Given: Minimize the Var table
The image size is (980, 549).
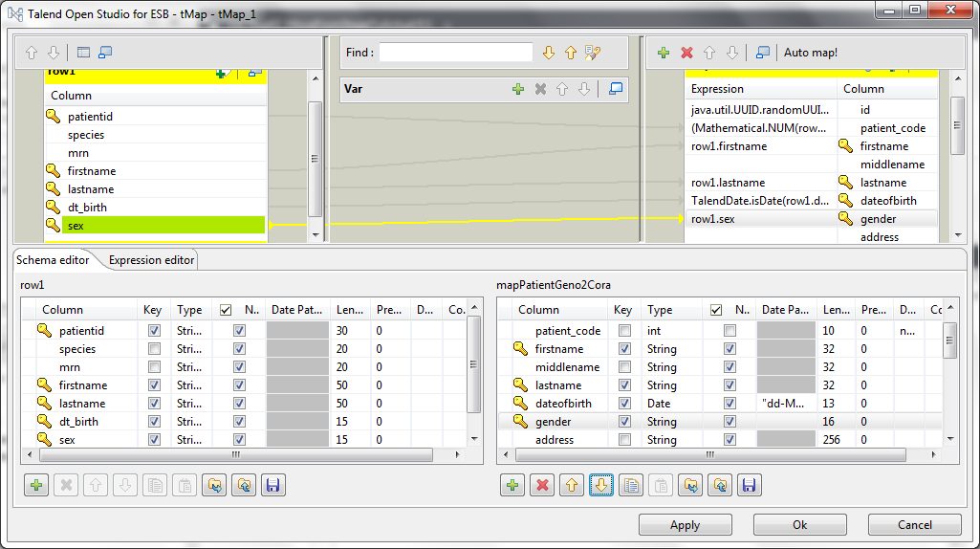Looking at the screenshot, I should 616,89.
